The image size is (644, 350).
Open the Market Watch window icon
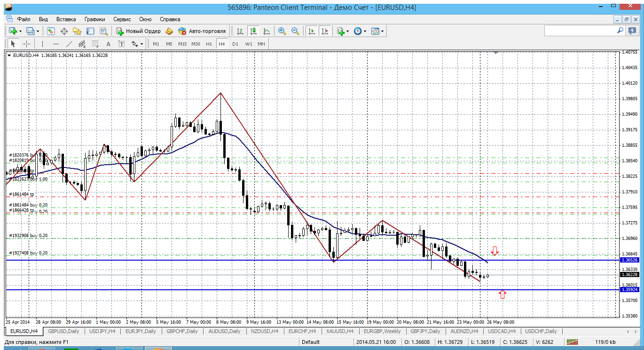pos(51,31)
